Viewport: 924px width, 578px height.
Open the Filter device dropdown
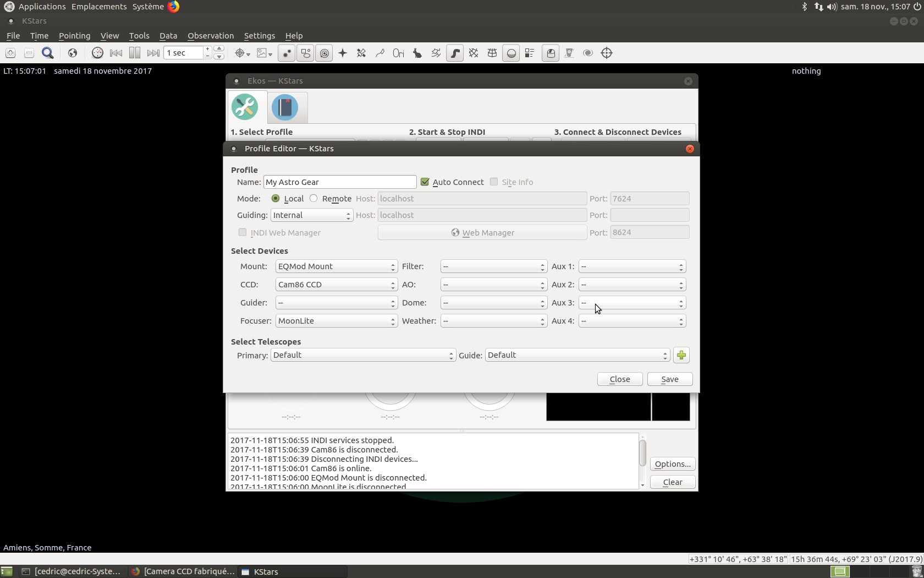[494, 266]
